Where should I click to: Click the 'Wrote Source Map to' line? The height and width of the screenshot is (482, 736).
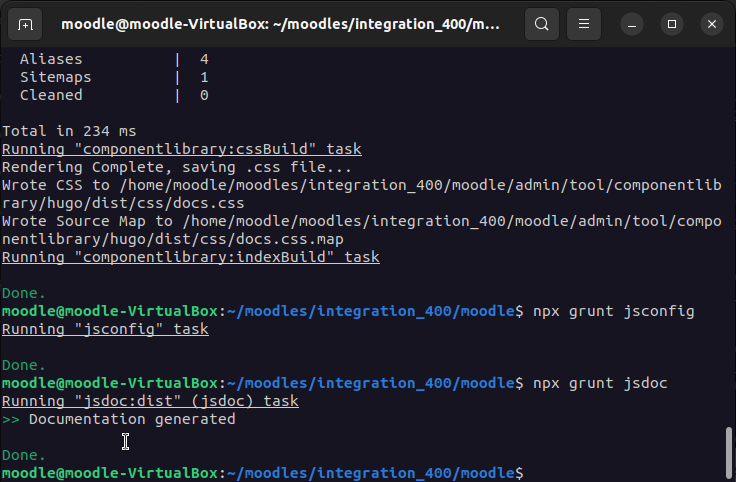(x=361, y=221)
